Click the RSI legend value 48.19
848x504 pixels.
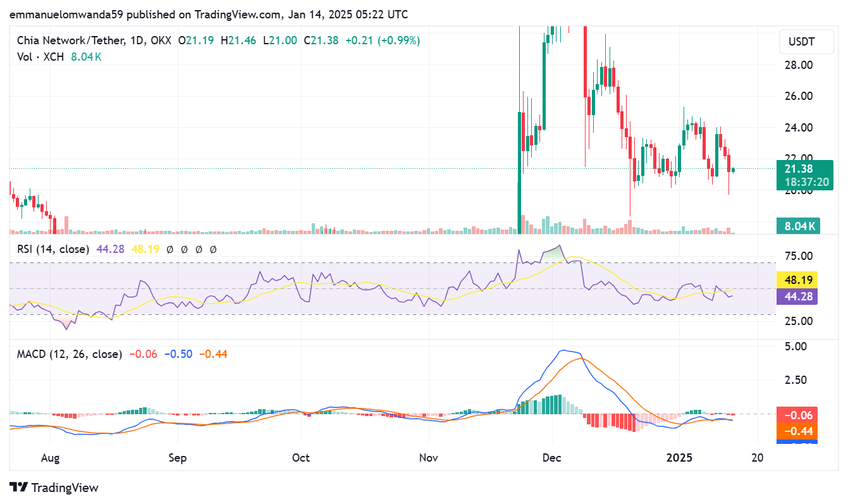click(x=144, y=249)
